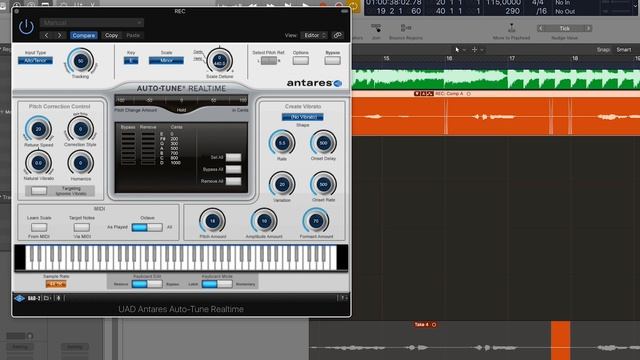This screenshot has height=360, width=640.
Task: Open the Snap Smart menu
Action: click(x=624, y=50)
